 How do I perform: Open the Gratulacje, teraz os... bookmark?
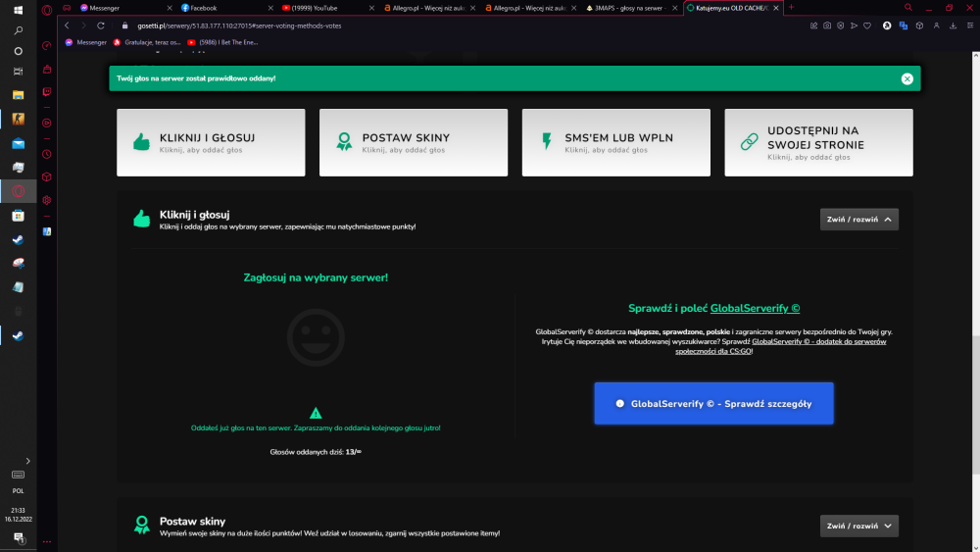tap(147, 42)
